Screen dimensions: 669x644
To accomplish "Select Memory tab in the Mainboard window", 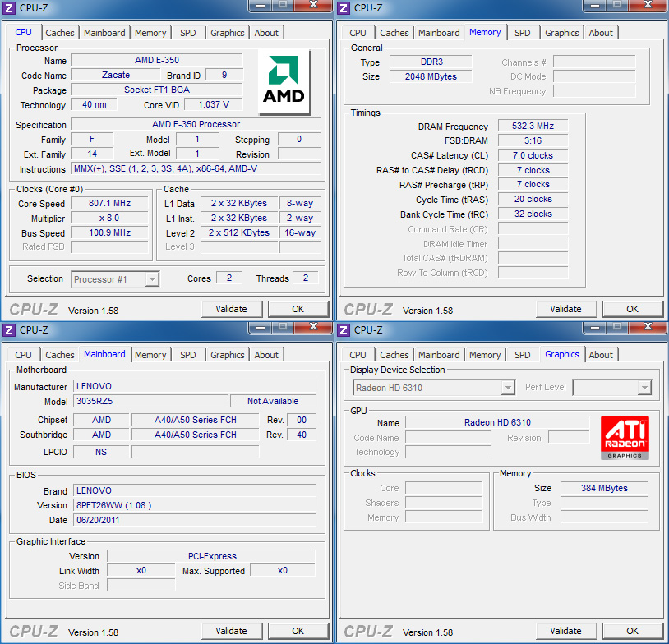I will [x=150, y=355].
